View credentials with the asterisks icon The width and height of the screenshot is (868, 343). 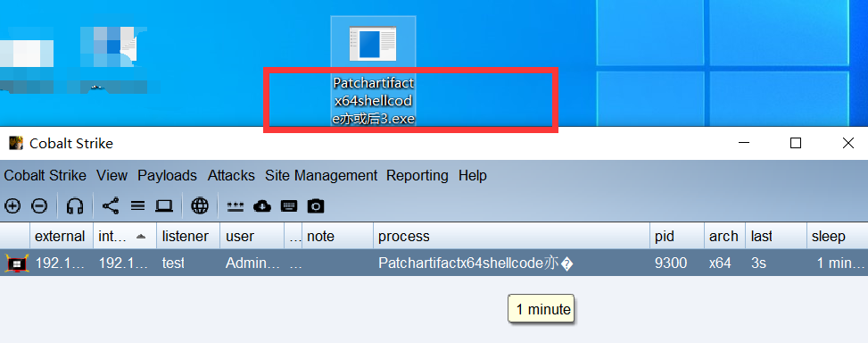[x=236, y=206]
